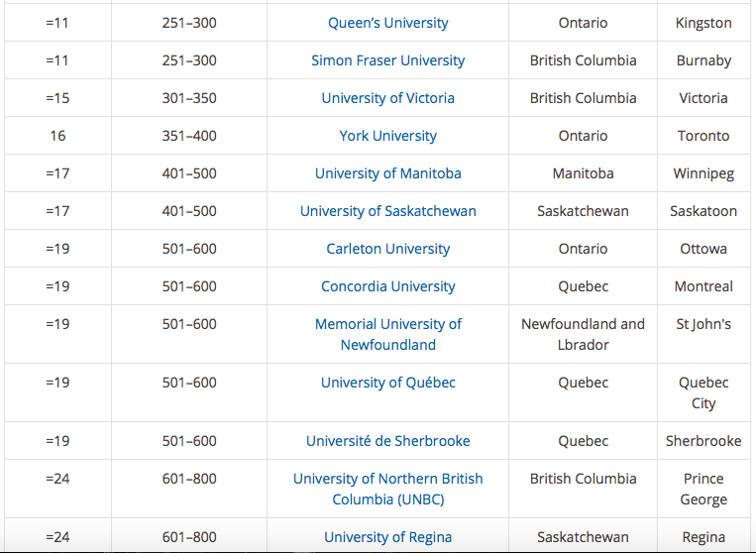The height and width of the screenshot is (553, 756).
Task: Select the Kingston city cell
Action: click(x=703, y=23)
